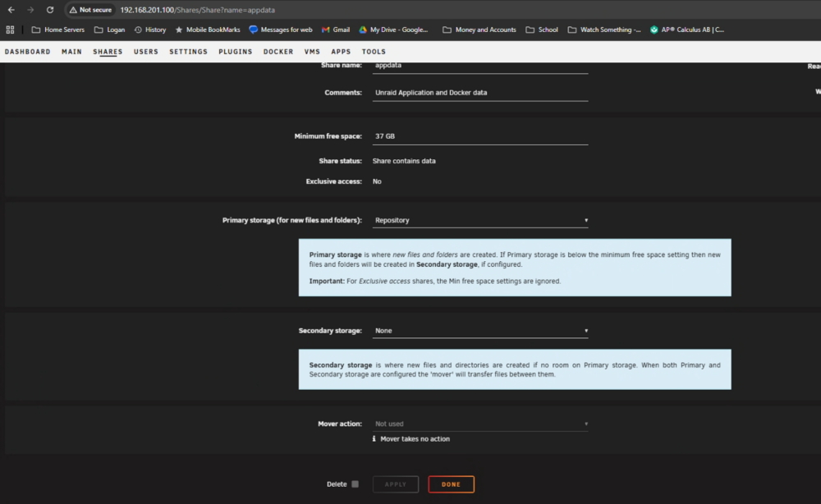Go to the Dashboard tab

click(28, 52)
